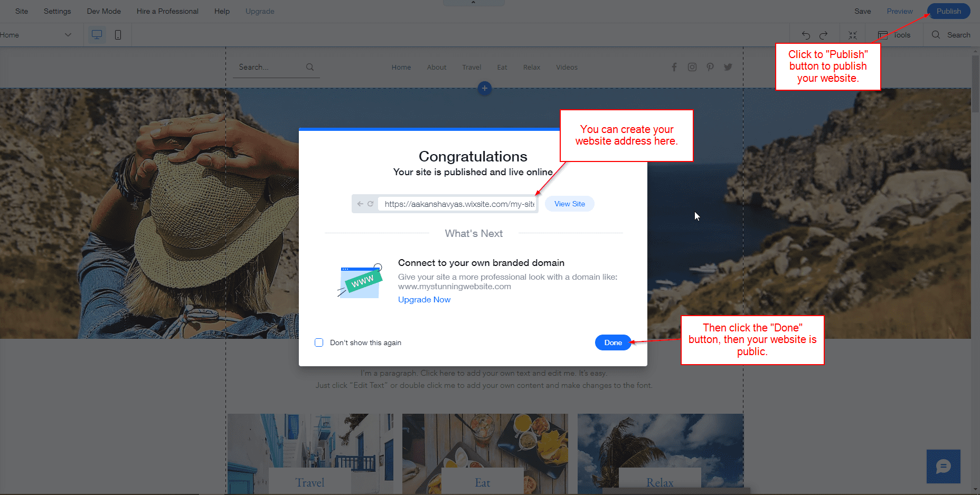This screenshot has height=495, width=980.
Task: Click the redo arrow icon
Action: click(824, 35)
